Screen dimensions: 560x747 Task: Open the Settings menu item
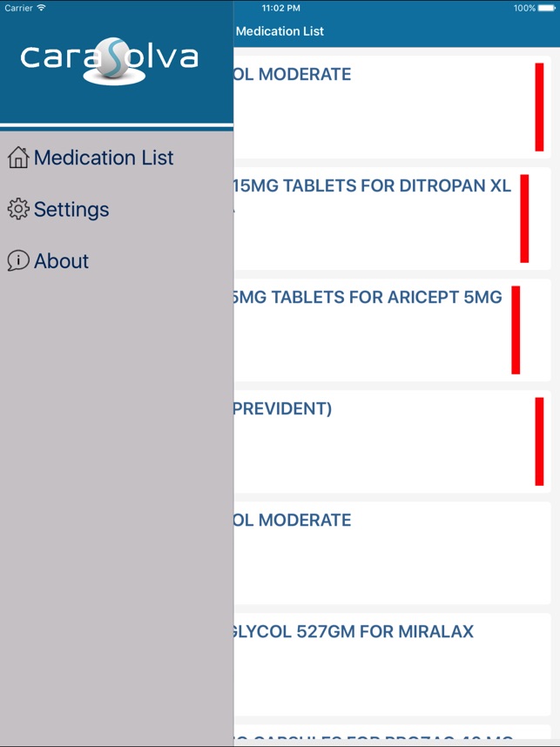(71, 209)
